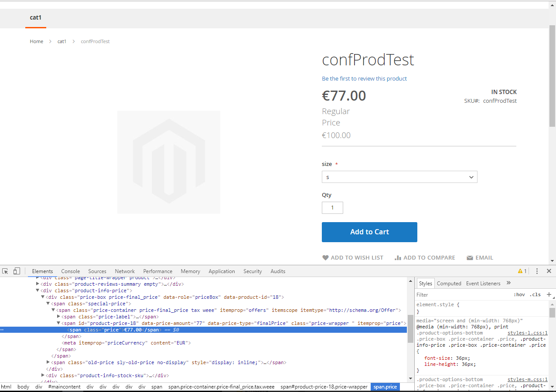Toggle the :hov element state panel
Screen dimensions: 556x392
pyautogui.click(x=519, y=294)
